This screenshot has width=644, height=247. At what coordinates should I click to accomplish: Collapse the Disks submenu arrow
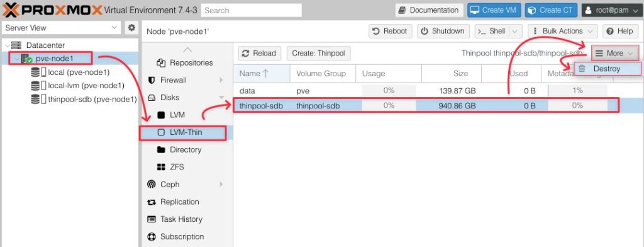[222, 98]
